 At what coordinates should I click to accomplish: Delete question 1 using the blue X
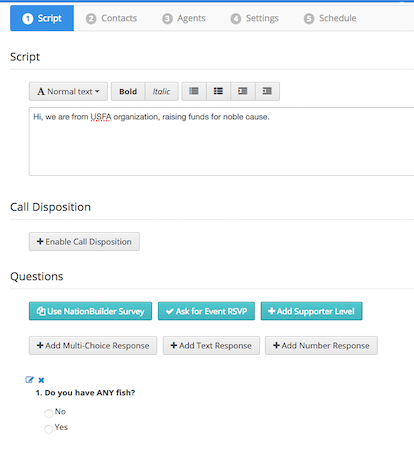(x=41, y=380)
